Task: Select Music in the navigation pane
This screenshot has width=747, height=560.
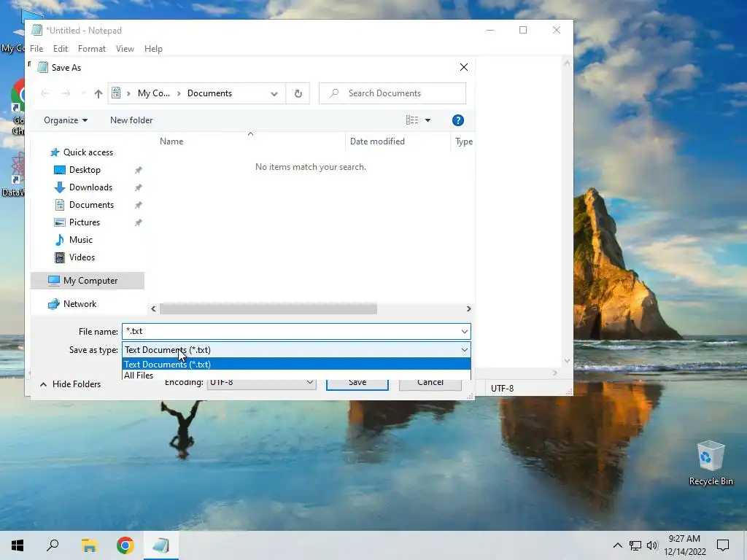Action: (80, 240)
